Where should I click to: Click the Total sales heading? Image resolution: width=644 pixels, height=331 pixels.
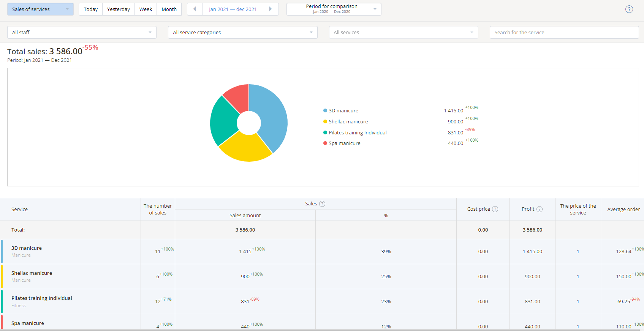[45, 51]
